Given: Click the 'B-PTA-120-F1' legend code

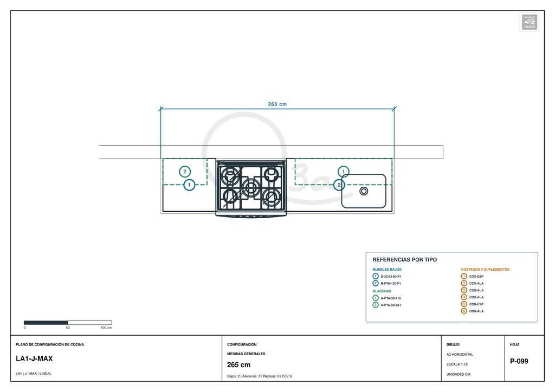Looking at the screenshot, I should [391, 284].
